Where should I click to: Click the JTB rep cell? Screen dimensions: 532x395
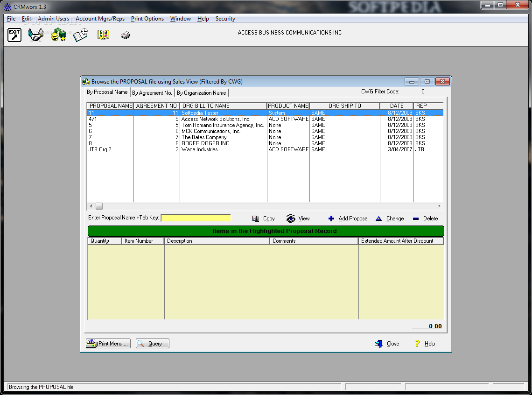point(420,149)
